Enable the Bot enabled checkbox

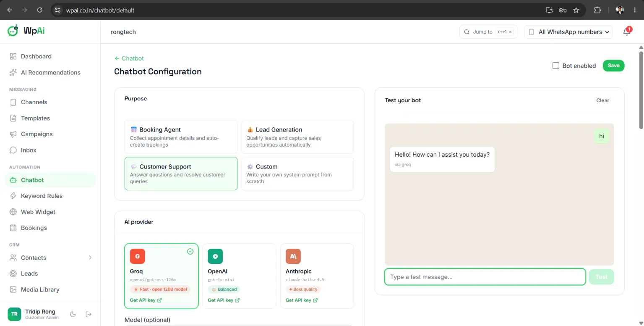[x=556, y=66]
